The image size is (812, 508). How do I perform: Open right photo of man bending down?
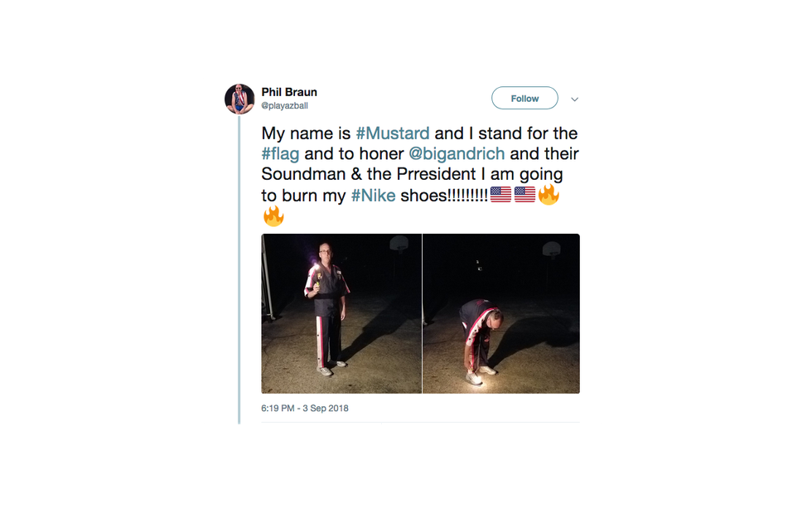(x=501, y=313)
